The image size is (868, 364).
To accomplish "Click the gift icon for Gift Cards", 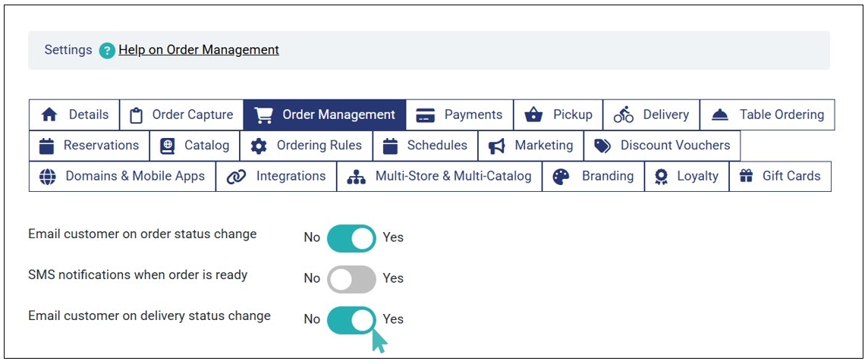I will click(746, 176).
